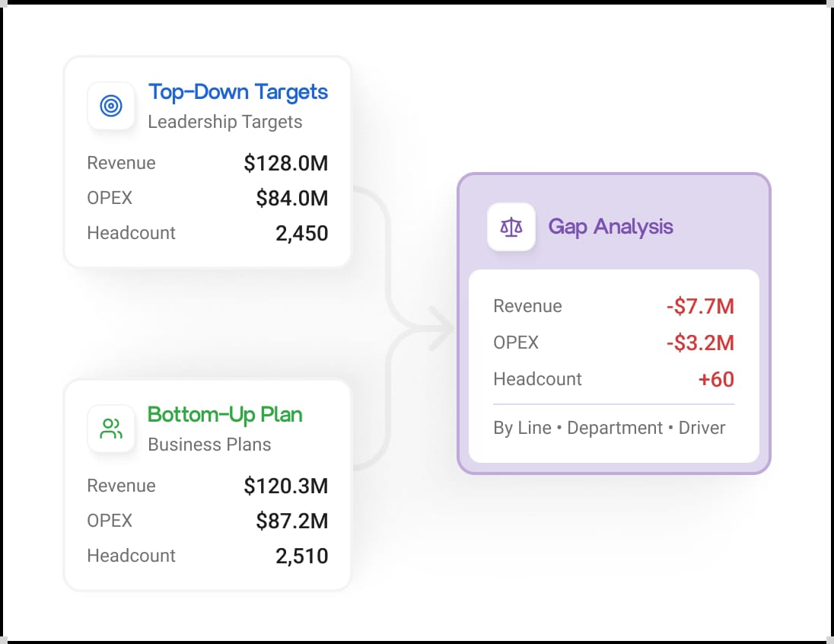Click the -$7.7M revenue gap value
834x644 pixels.
701,307
